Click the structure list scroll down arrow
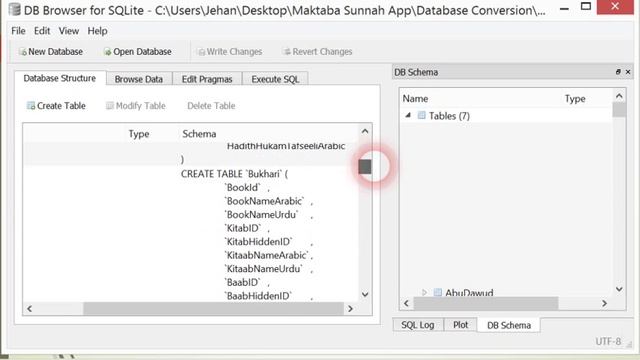The image size is (640, 360). (x=365, y=295)
